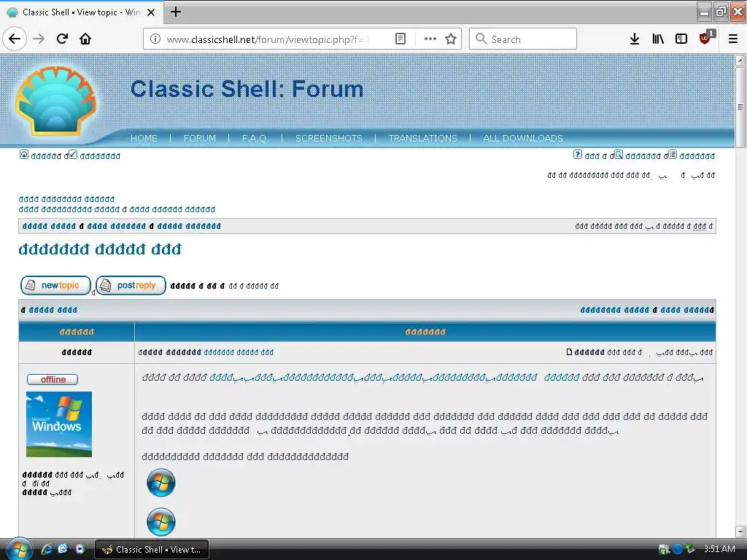
Task: Bookmark this page with star icon
Action: pyautogui.click(x=451, y=39)
